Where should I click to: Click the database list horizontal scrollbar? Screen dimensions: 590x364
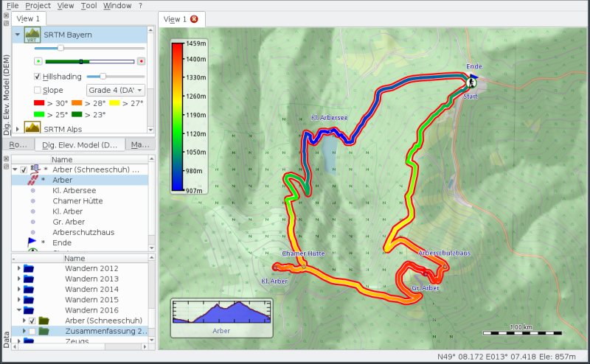(x=80, y=347)
